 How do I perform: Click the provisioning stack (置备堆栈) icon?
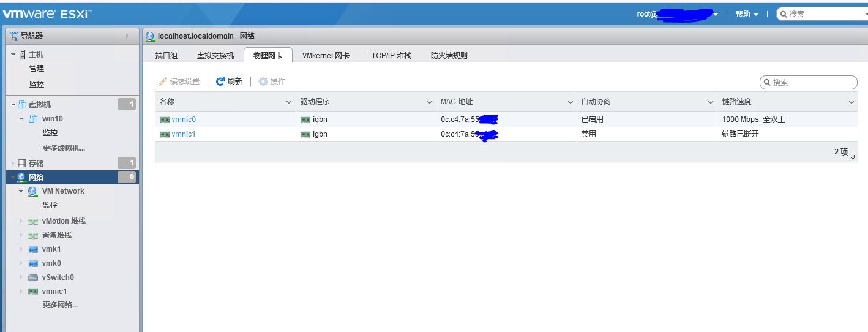pos(33,235)
